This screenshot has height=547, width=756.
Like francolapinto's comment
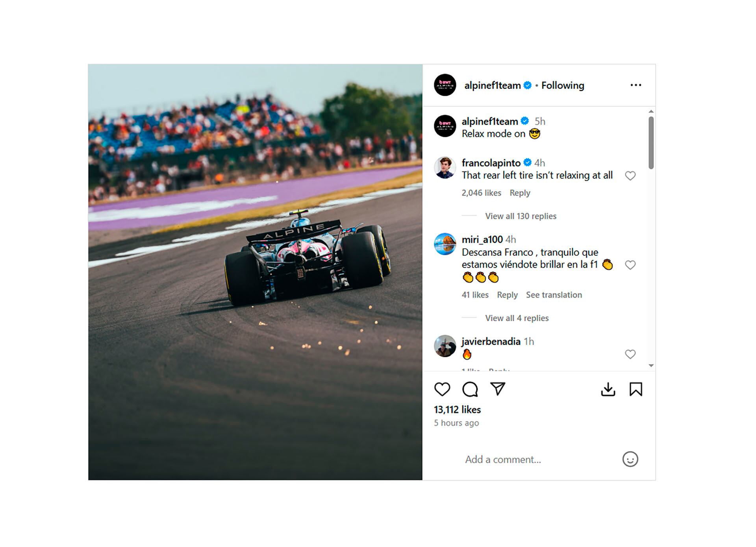pyautogui.click(x=630, y=176)
